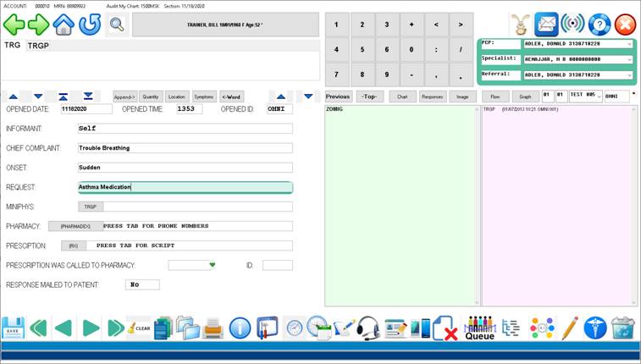Click the yellow pencil edit icon
Viewport: 641px width, 364px height.
click(x=570, y=328)
